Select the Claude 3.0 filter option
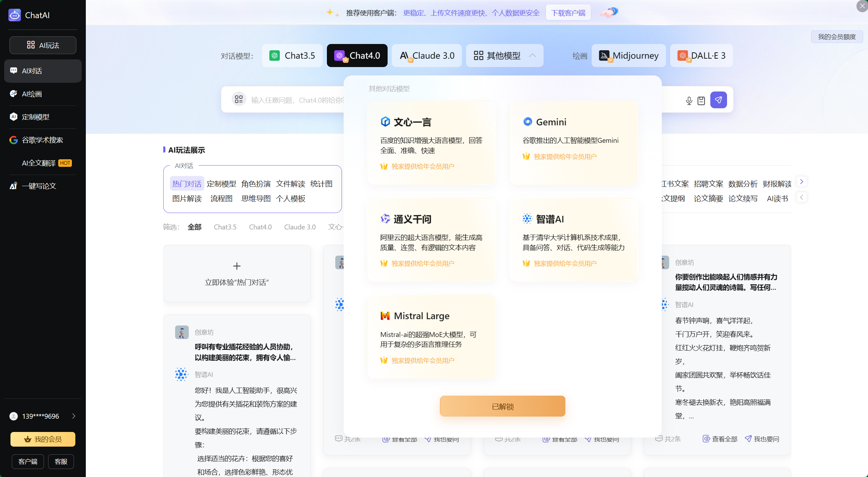 tap(299, 227)
